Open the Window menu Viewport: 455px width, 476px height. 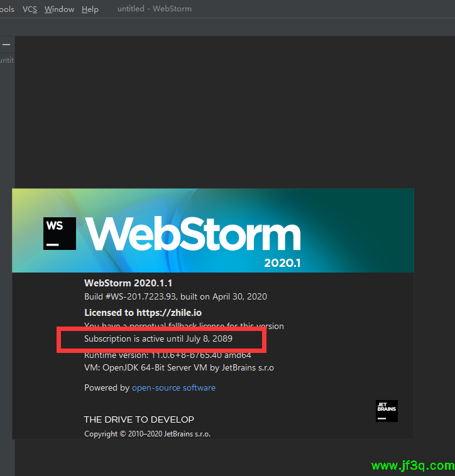pos(59,9)
